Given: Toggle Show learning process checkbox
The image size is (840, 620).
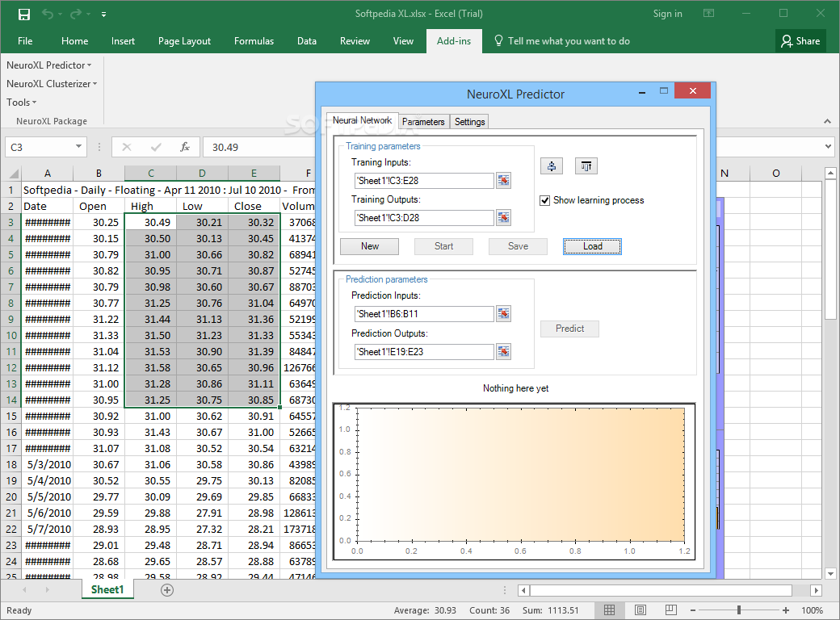Looking at the screenshot, I should 545,200.
